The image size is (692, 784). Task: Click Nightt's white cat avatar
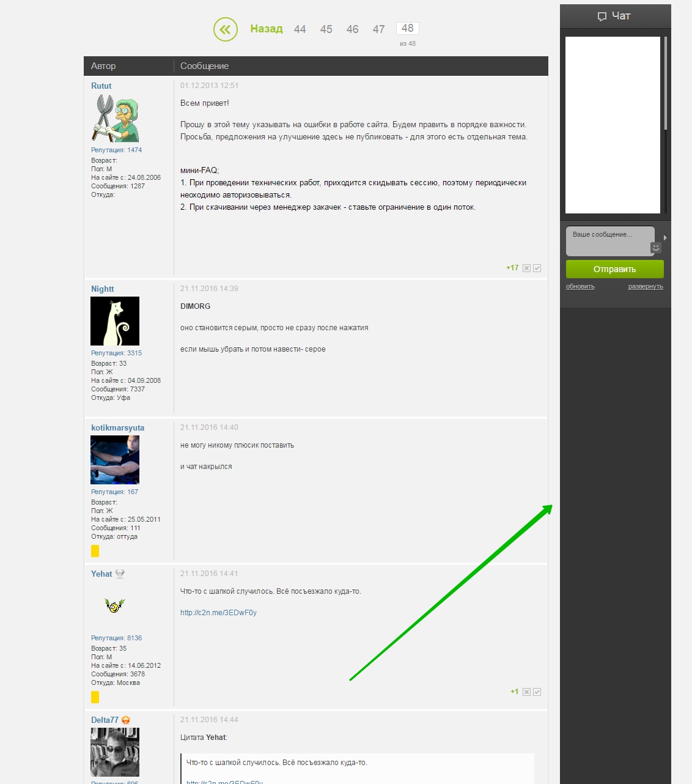(115, 321)
